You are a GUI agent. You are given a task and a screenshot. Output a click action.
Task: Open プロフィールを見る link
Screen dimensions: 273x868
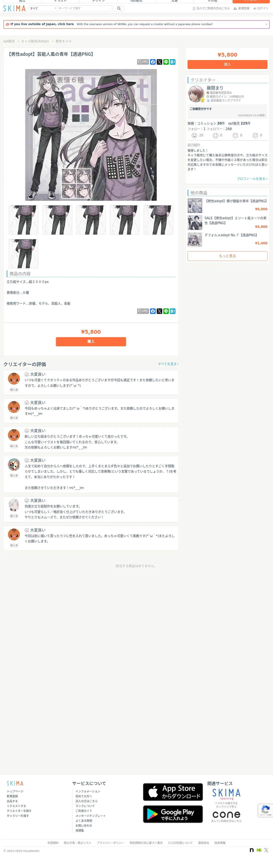(252, 179)
